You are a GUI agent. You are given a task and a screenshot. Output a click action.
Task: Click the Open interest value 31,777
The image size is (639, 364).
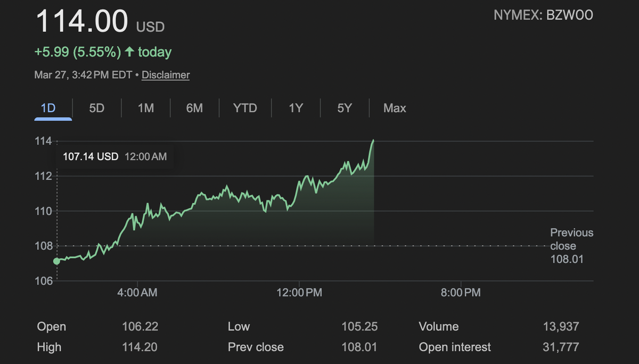pyautogui.click(x=561, y=348)
